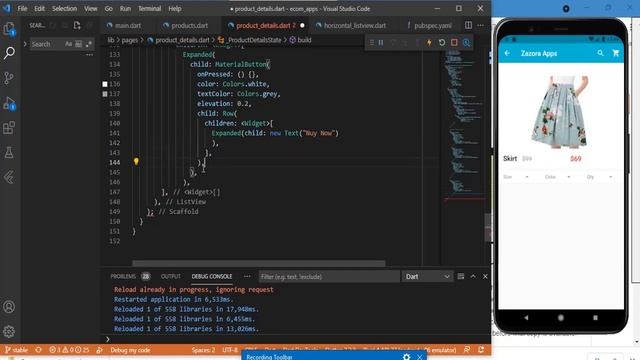Toggle Match Whole Word in search box
640x360 pixels.
(78, 44)
